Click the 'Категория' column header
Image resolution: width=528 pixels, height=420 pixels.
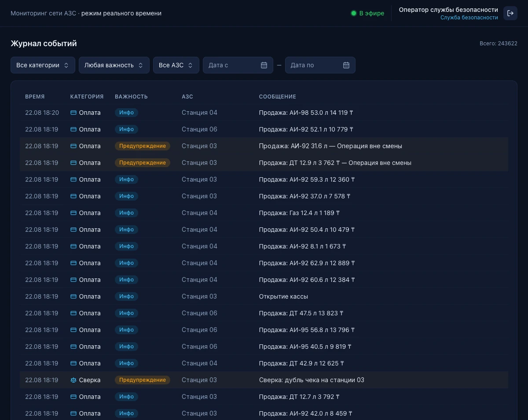87,97
